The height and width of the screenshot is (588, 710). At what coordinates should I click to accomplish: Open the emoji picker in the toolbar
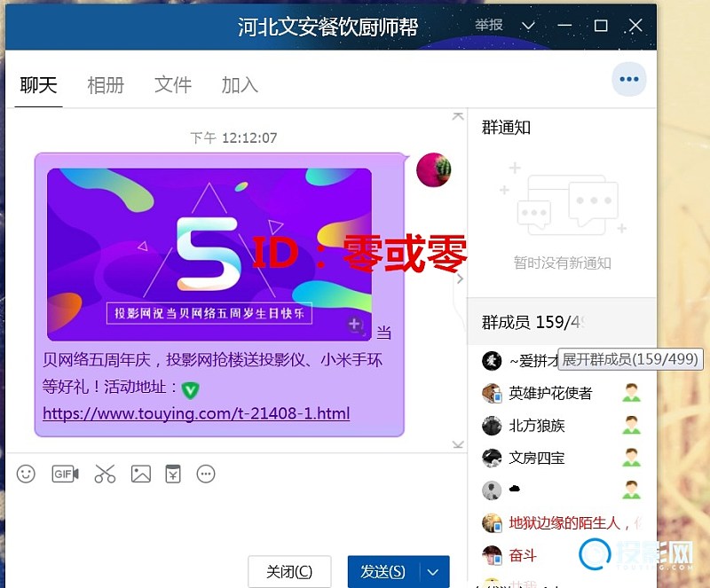coord(26,474)
